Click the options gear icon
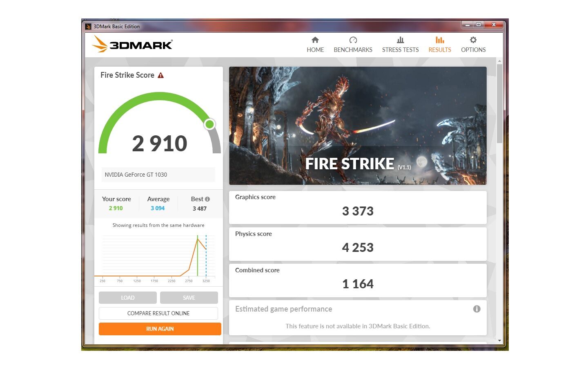This screenshot has height=368, width=588. [x=473, y=40]
